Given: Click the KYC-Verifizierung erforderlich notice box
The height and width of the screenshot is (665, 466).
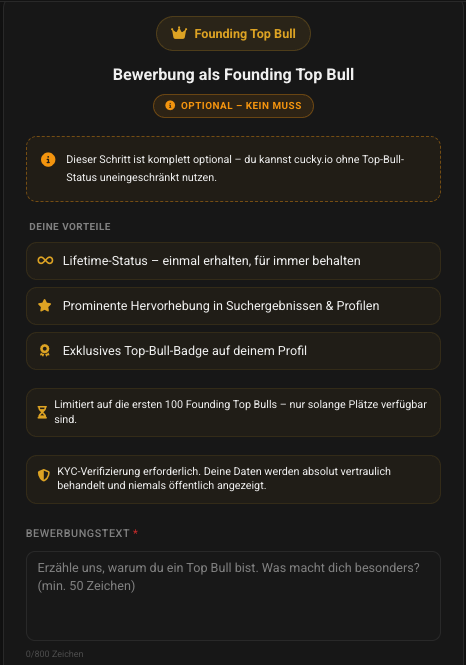Looking at the screenshot, I should pyautogui.click(x=233, y=479).
